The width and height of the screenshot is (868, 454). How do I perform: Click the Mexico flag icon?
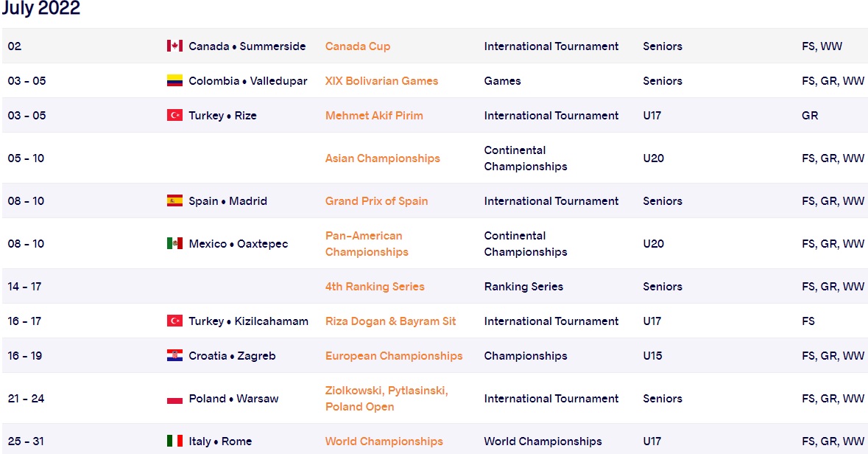(x=174, y=244)
